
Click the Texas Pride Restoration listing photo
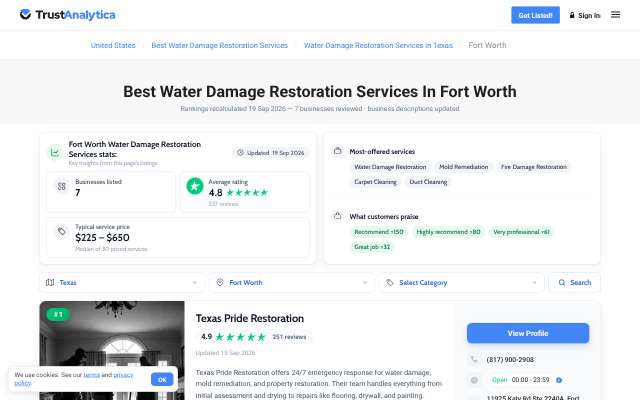click(x=112, y=351)
